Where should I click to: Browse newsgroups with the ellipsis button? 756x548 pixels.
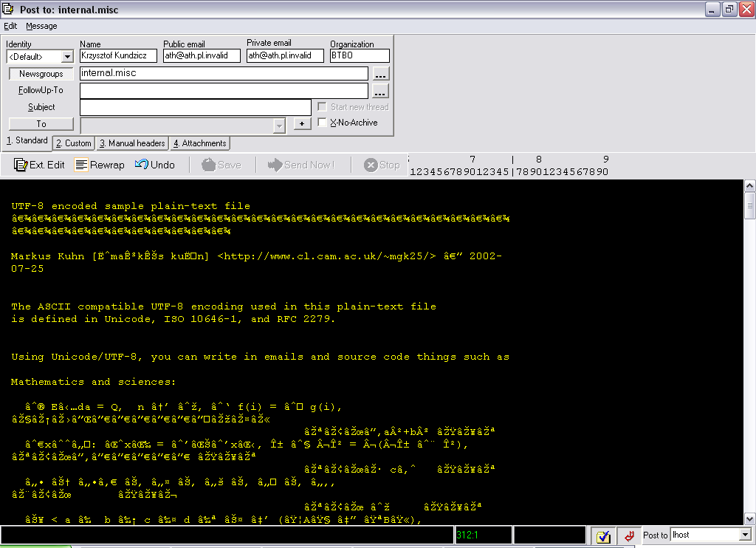pyautogui.click(x=380, y=74)
